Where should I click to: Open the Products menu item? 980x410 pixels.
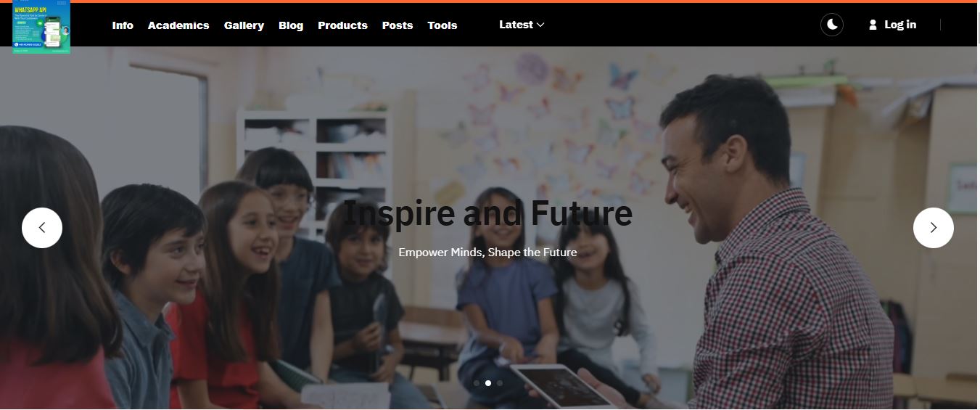tap(342, 25)
